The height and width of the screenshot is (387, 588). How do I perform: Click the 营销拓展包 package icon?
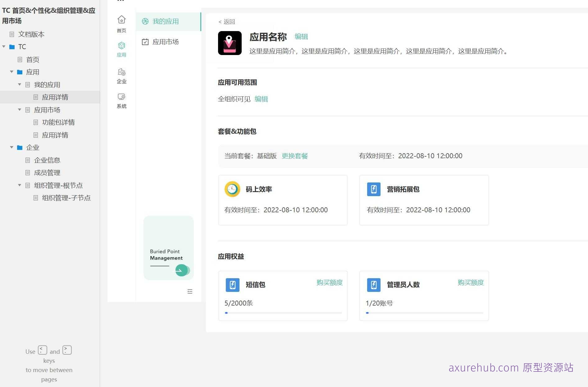(373, 189)
